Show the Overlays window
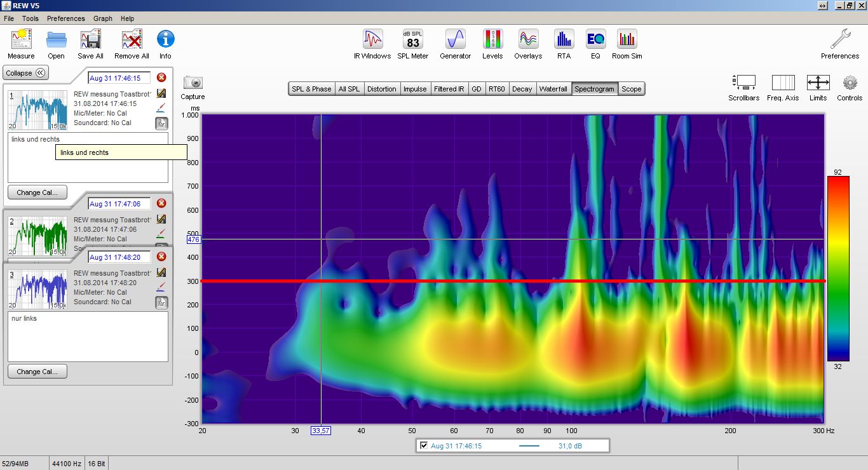Screen dimensions: 868x470 pyautogui.click(x=528, y=44)
